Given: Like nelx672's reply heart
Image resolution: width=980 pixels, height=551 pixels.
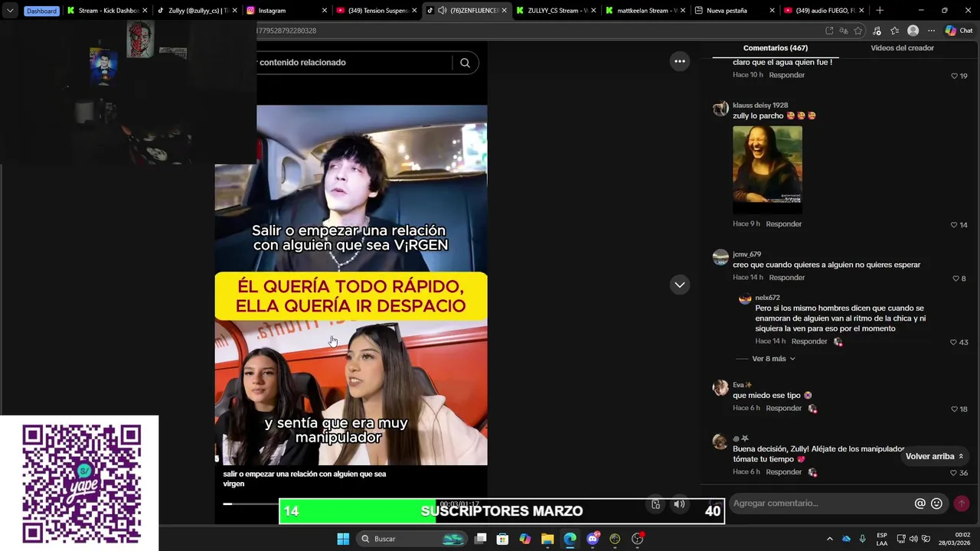Looking at the screenshot, I should point(954,342).
